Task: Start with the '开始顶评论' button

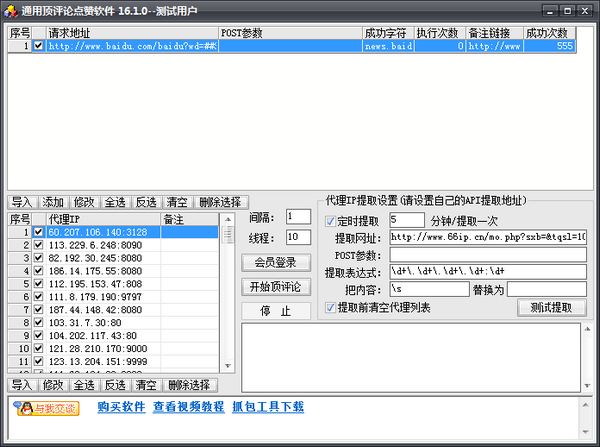Action: coord(274,287)
